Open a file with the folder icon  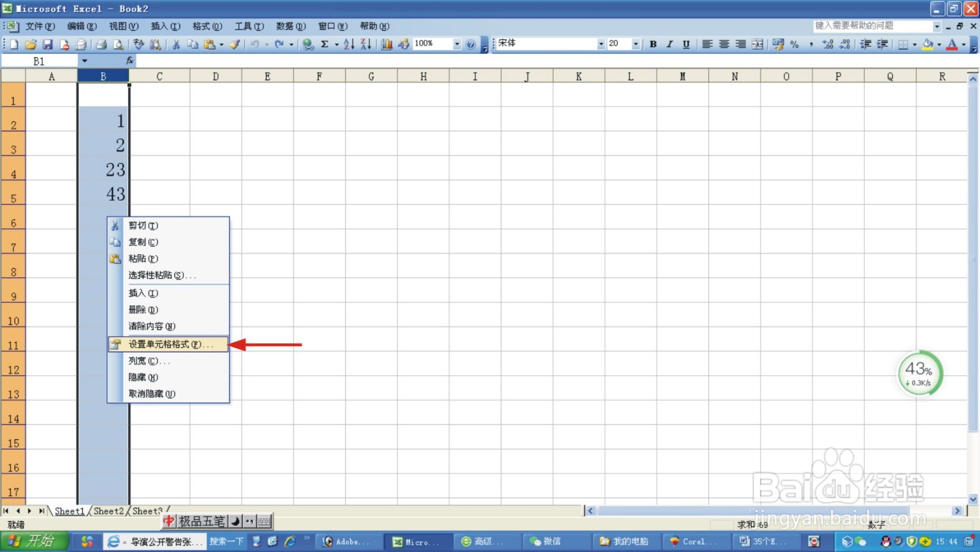[31, 44]
